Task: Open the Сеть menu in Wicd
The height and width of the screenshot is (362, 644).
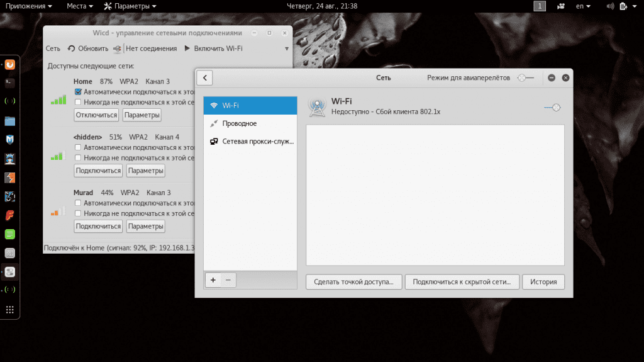Action: pyautogui.click(x=53, y=48)
